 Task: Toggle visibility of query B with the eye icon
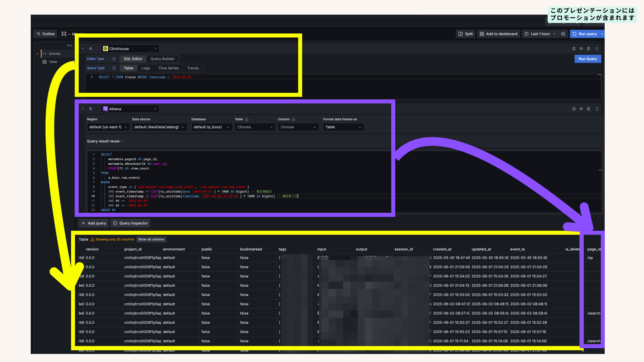click(x=581, y=109)
